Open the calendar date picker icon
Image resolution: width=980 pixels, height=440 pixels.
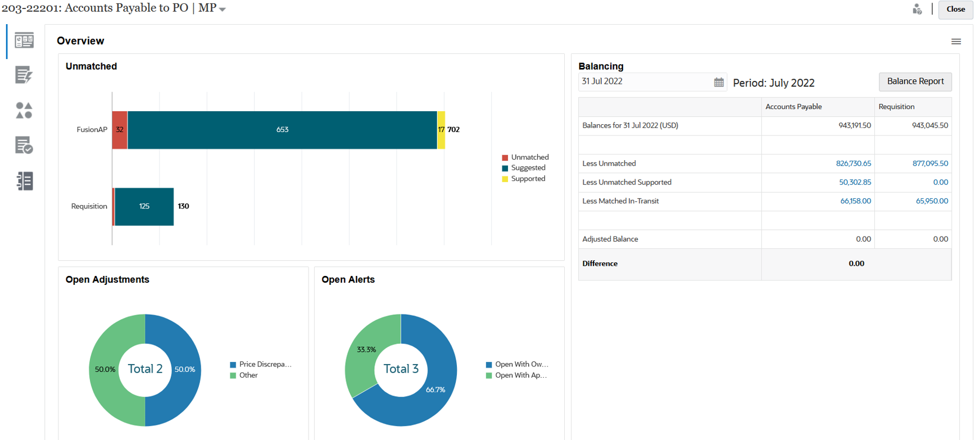(718, 82)
